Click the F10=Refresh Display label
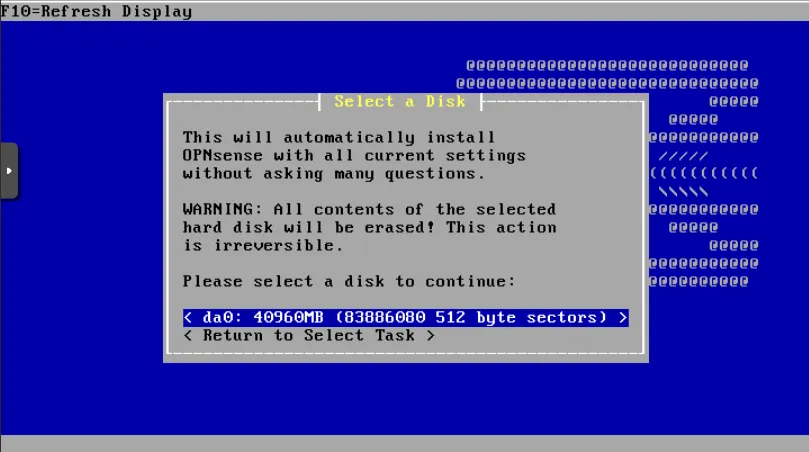 coord(96,11)
